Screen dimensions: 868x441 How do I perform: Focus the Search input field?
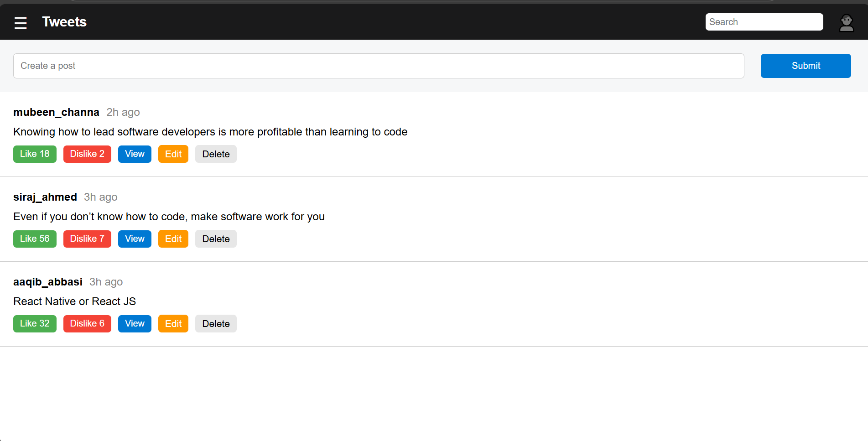(x=764, y=22)
